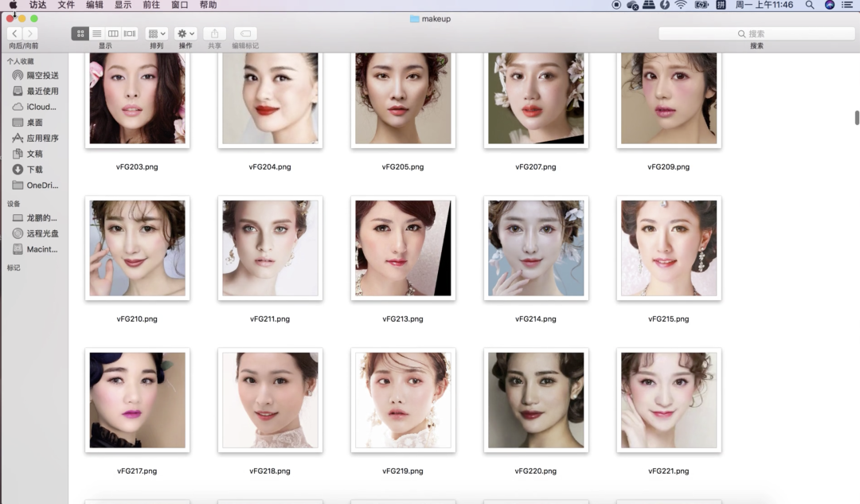Select thumbnail vFG219.png
The image size is (860, 504).
click(403, 400)
